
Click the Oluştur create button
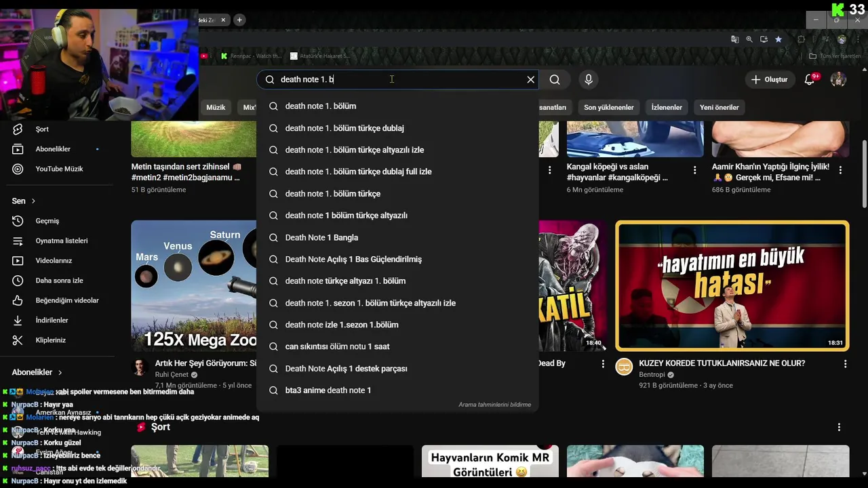click(x=770, y=79)
